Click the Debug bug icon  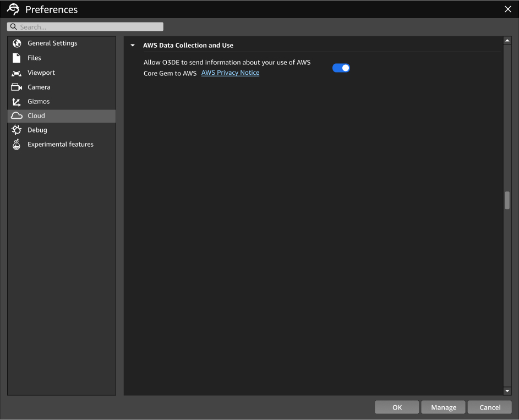click(x=17, y=130)
